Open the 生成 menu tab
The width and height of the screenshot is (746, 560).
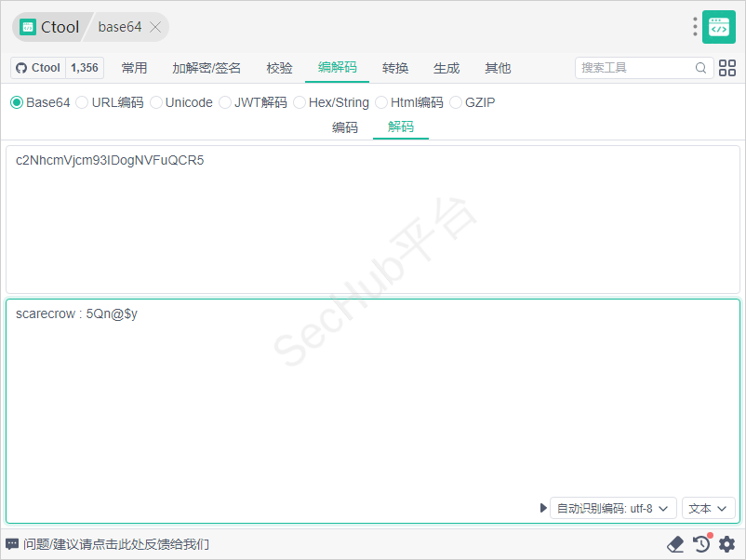[x=446, y=68]
